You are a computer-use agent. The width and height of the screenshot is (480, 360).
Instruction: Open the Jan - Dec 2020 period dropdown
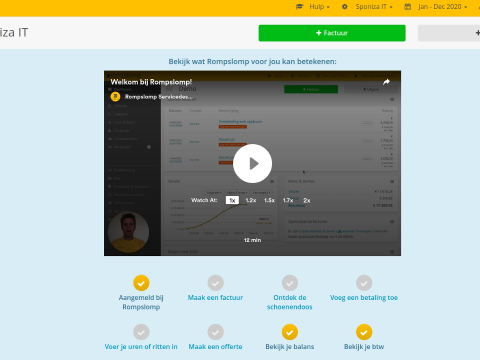tap(443, 7)
